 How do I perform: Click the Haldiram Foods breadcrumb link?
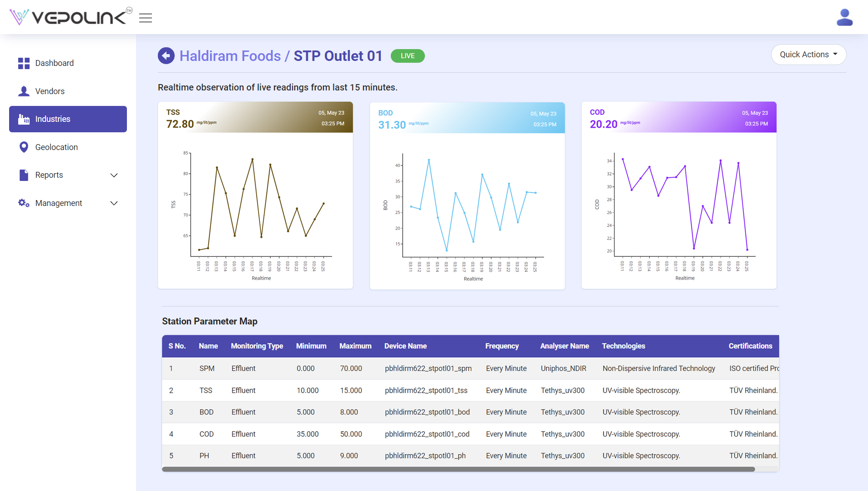click(x=230, y=56)
